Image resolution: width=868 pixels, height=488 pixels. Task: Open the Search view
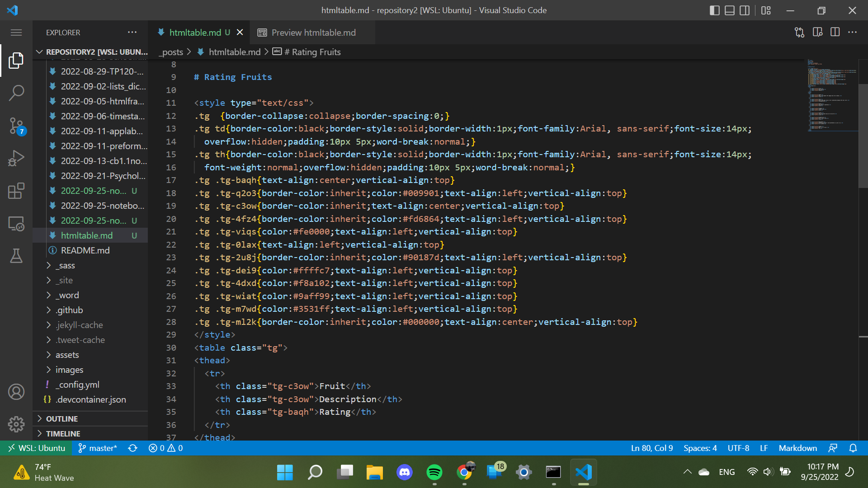click(16, 93)
